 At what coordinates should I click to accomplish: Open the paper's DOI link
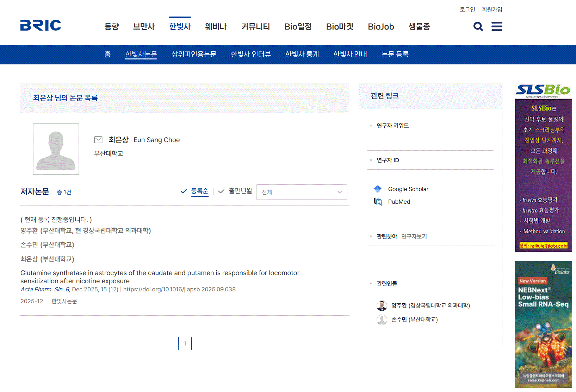pos(179,289)
